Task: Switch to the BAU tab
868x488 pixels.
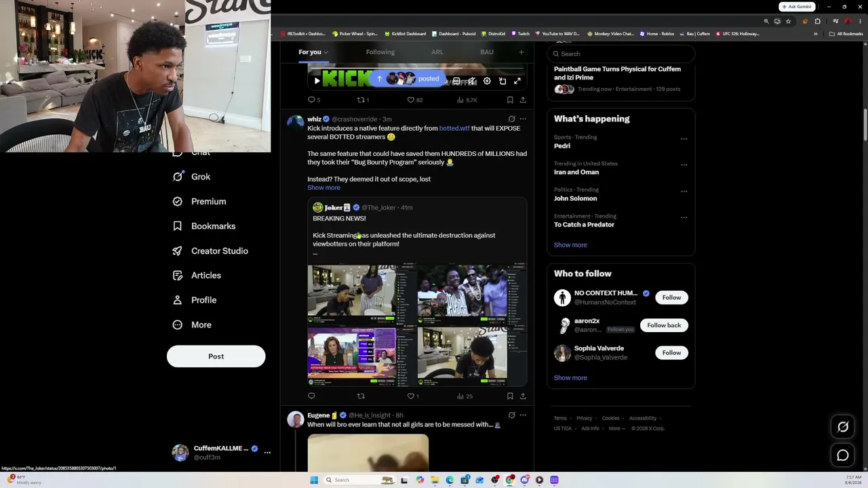Action: (x=487, y=52)
